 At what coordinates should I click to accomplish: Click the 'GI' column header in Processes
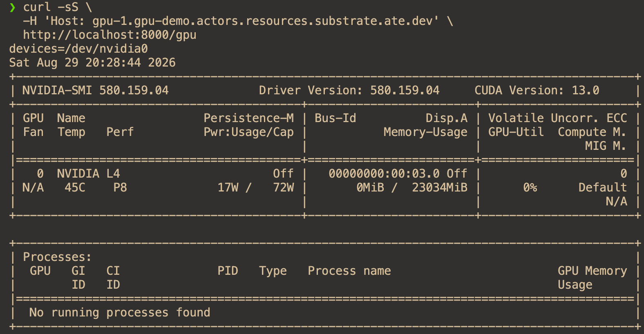78,271
